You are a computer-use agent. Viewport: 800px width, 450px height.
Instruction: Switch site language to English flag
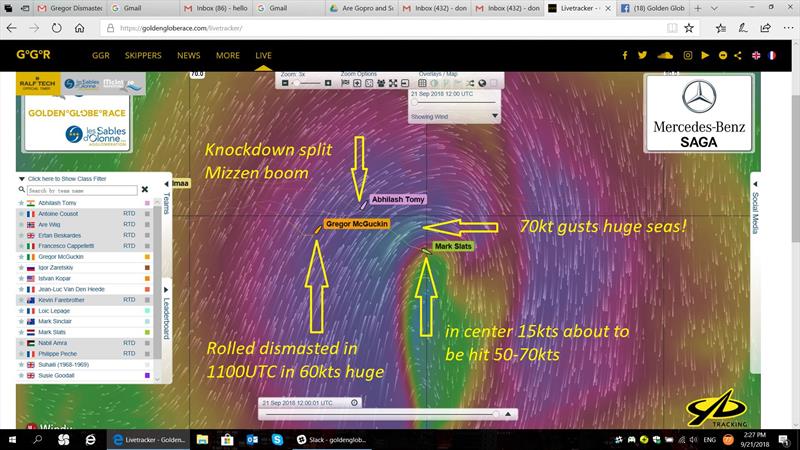756,55
